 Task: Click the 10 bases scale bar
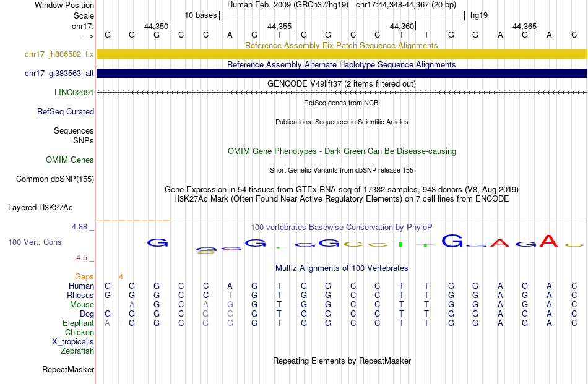point(342,15)
